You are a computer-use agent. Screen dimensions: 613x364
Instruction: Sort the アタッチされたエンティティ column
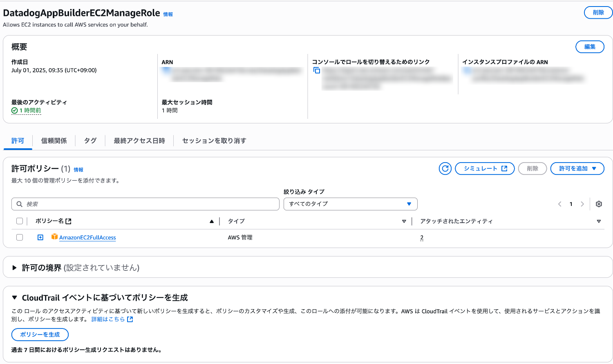[599, 221]
